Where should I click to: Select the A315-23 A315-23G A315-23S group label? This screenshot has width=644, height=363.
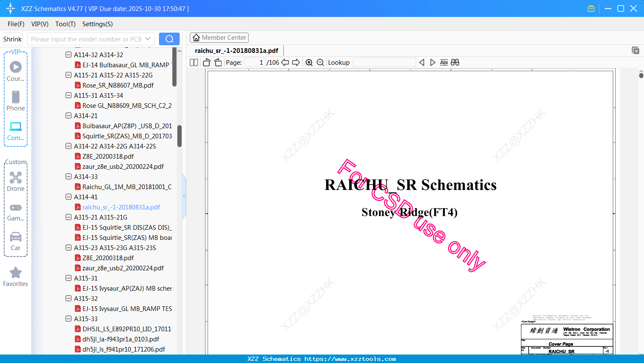[115, 247]
